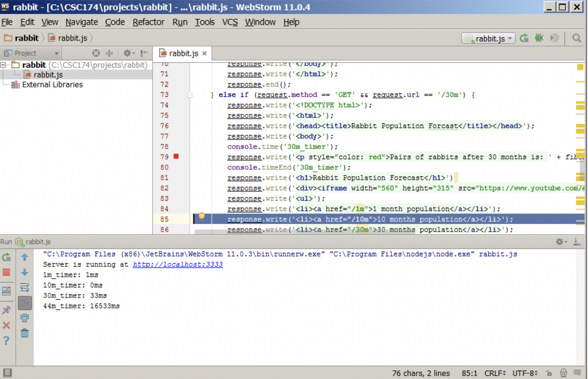588x379 pixels.
Task: Clear console output with trash icon
Action: pyautogui.click(x=25, y=333)
